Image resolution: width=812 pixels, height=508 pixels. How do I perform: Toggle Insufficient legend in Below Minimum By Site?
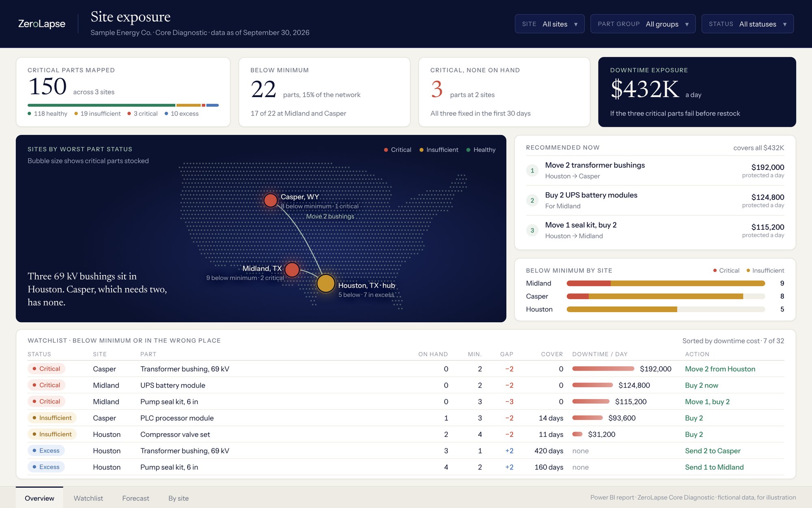pos(765,270)
